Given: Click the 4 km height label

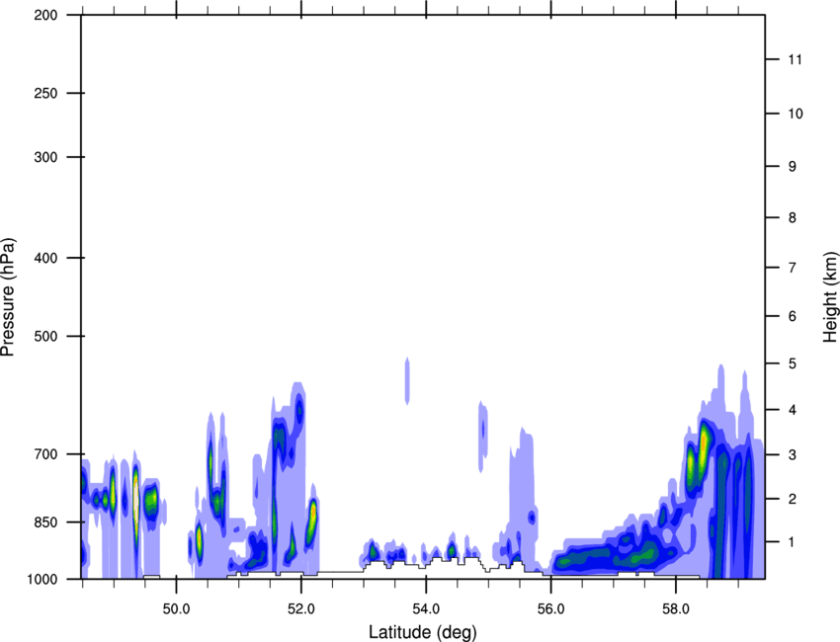Looking at the screenshot, I should coord(793,410).
